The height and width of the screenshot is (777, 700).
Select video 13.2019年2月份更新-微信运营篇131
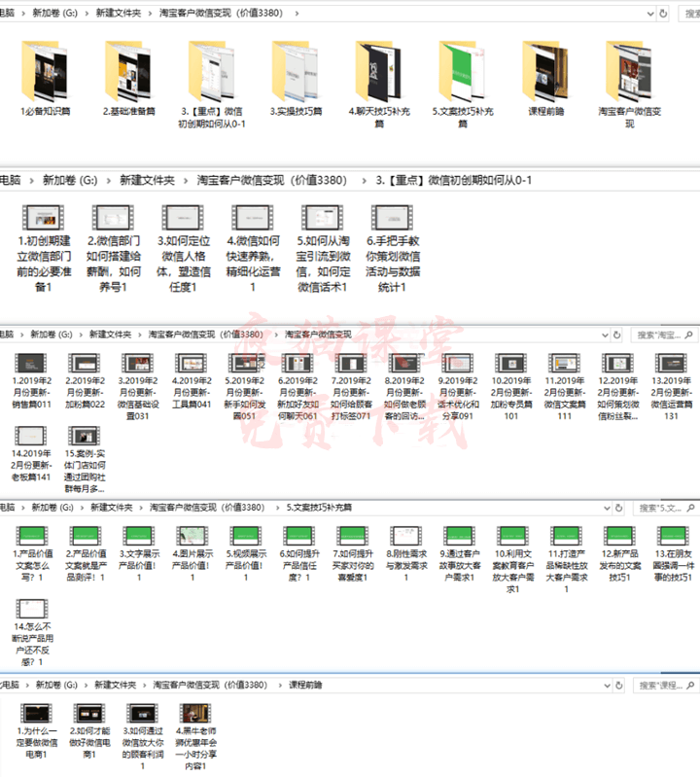(671, 387)
